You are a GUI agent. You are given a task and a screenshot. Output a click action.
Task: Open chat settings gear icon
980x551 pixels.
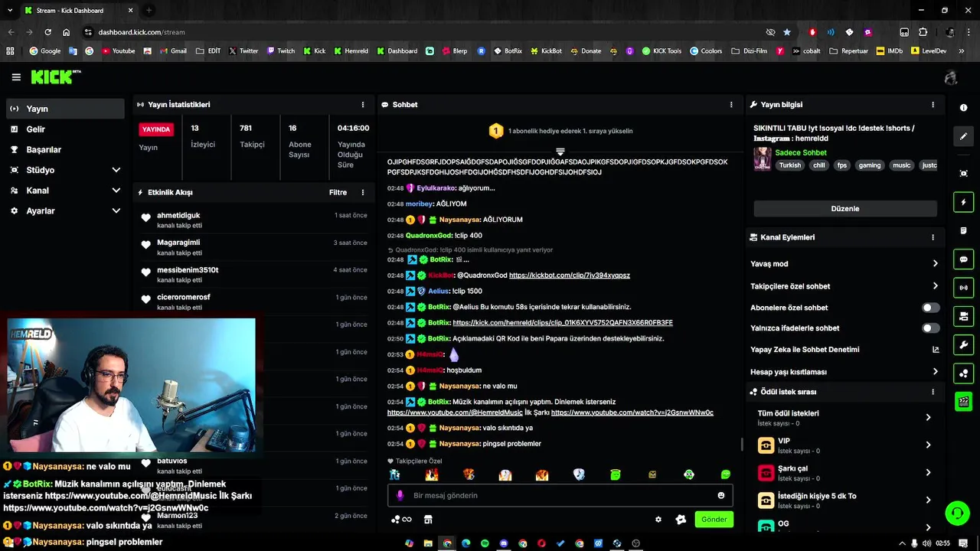(x=658, y=520)
